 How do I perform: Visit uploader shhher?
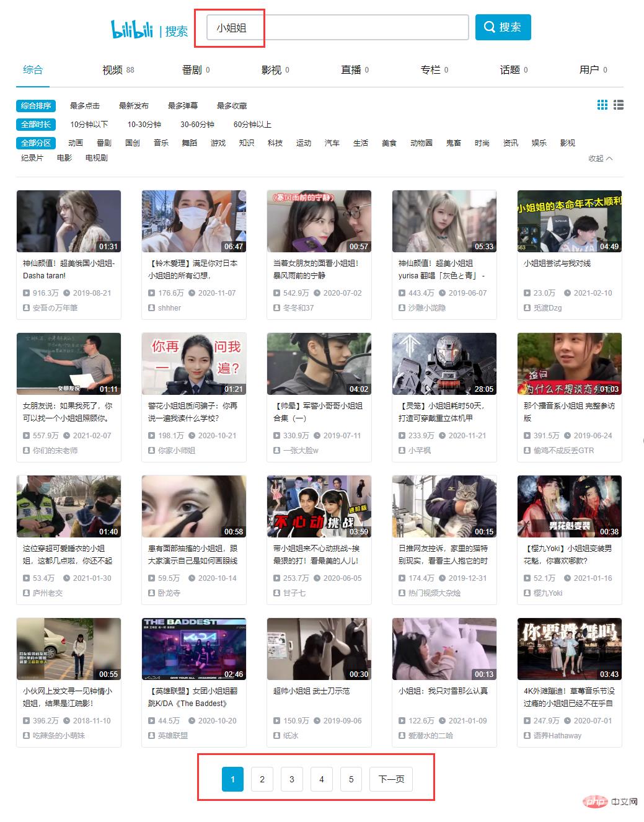coord(169,308)
